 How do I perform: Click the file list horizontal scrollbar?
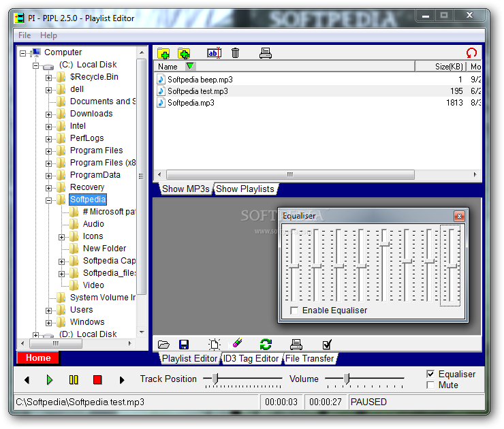(290, 175)
